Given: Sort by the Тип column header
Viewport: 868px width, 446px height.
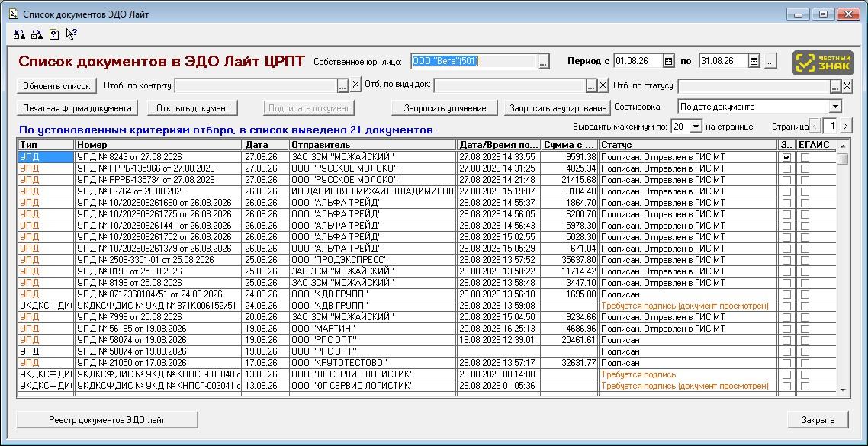Looking at the screenshot, I should point(46,145).
